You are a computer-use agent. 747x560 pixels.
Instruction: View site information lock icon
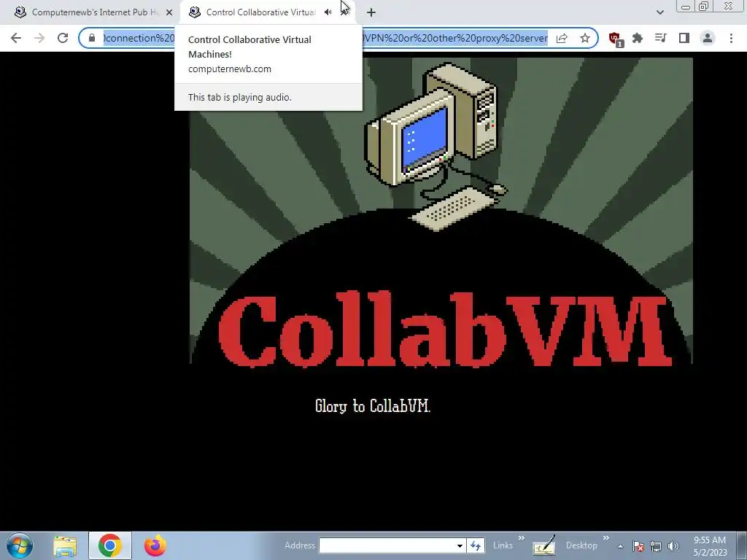(x=92, y=38)
